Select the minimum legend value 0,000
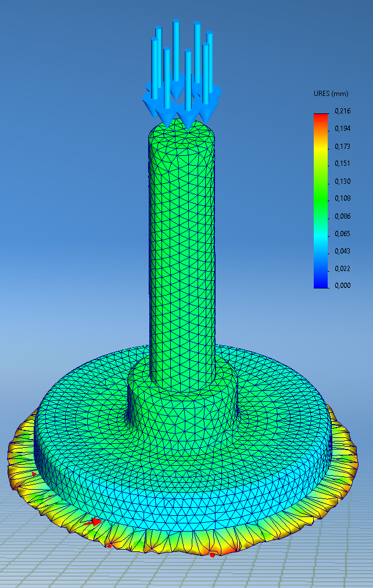The image size is (373, 588). click(342, 286)
